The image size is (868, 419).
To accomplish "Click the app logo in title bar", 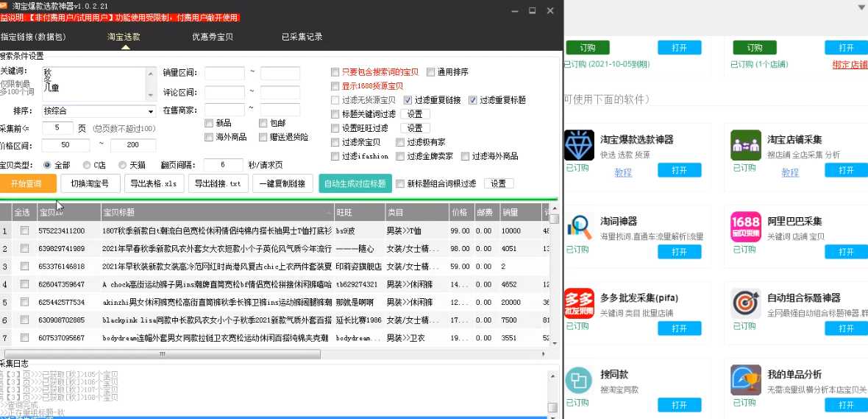I will tap(4, 6).
